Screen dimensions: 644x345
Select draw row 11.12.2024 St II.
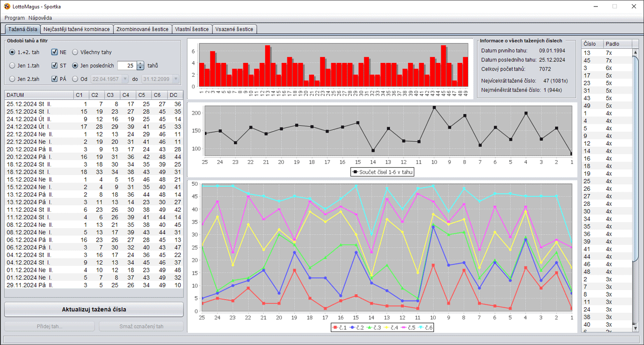(x=94, y=210)
